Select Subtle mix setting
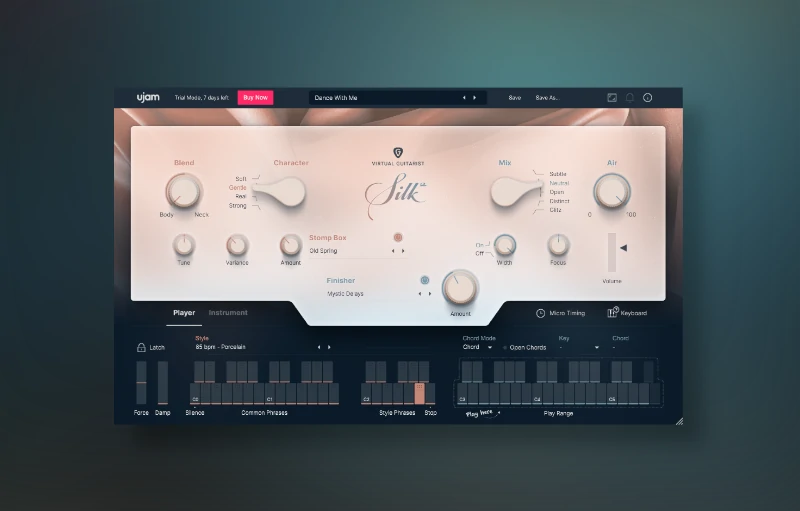Viewport: 800px width, 511px height. (x=558, y=174)
